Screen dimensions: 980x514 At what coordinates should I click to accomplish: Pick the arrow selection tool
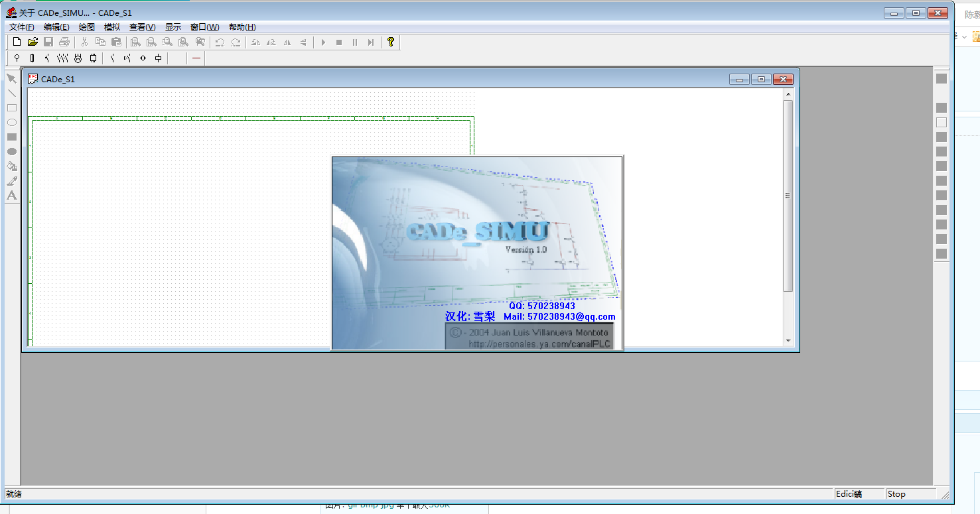[x=11, y=79]
